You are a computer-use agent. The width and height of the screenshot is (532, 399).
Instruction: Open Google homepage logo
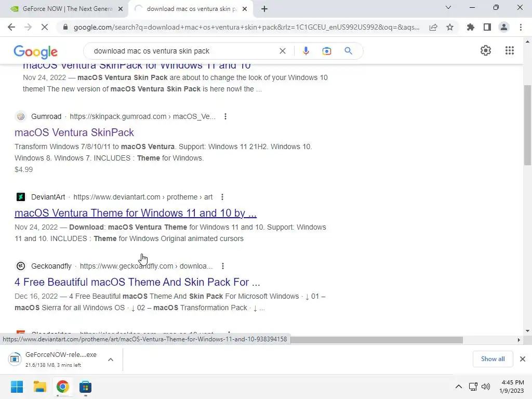[36, 52]
